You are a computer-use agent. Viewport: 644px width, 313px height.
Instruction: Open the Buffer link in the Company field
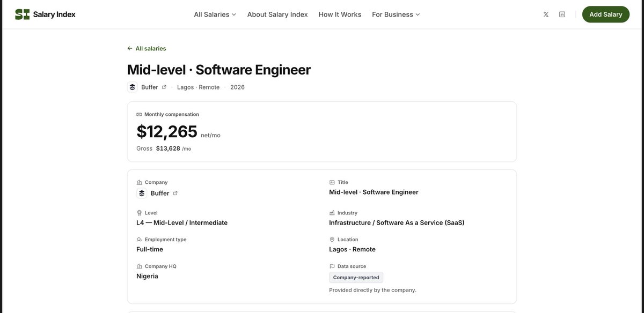coord(160,193)
